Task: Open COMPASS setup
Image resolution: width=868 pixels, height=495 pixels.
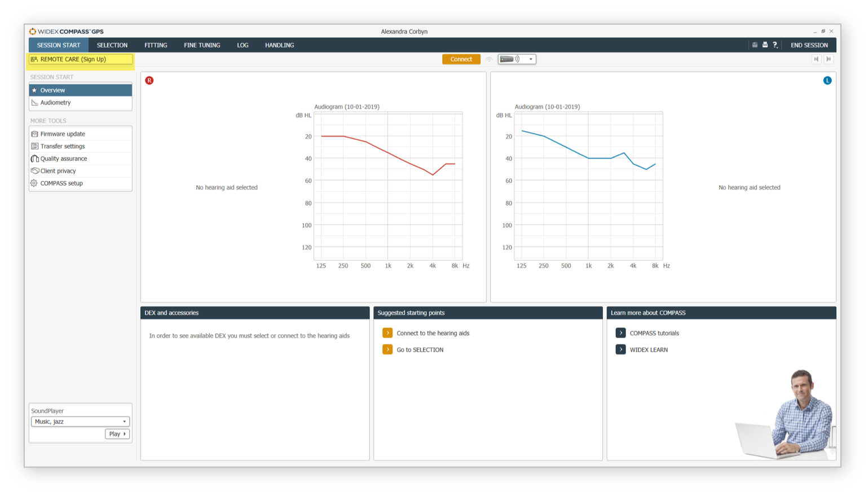Action: (x=81, y=183)
